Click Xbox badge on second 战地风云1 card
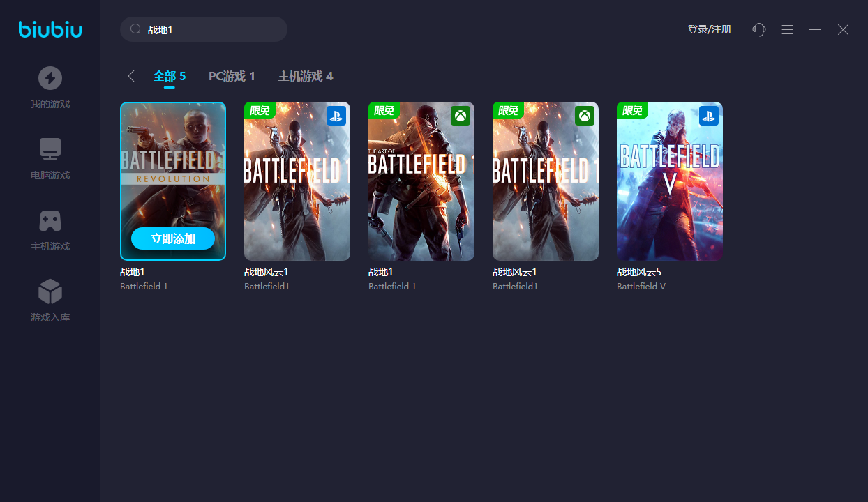This screenshot has width=868, height=502. click(585, 116)
